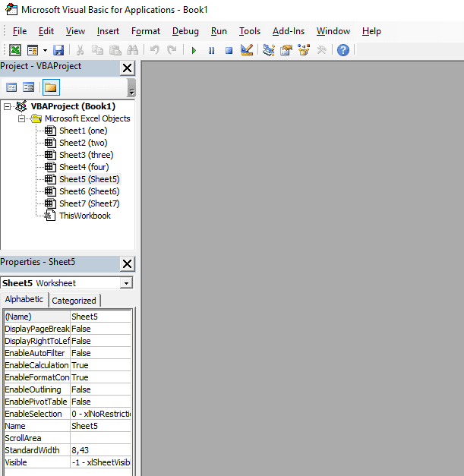Run macro with green play icon
This screenshot has height=476, width=464.
[x=194, y=50]
